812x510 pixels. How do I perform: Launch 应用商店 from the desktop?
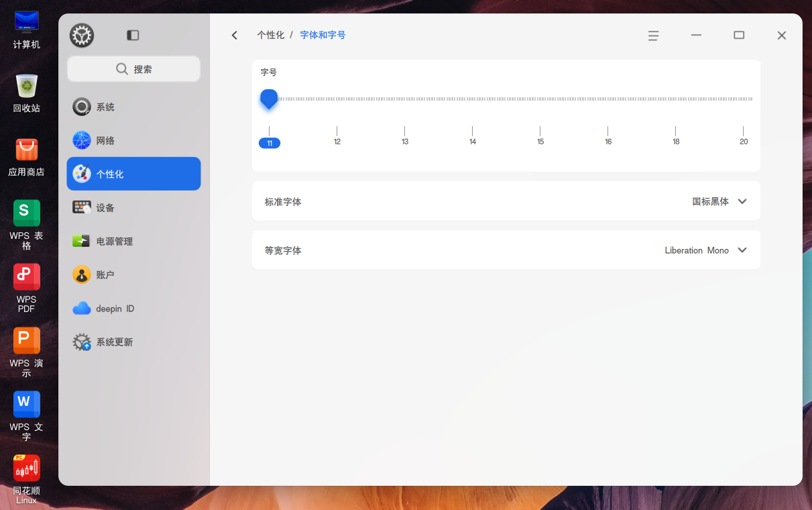click(27, 157)
